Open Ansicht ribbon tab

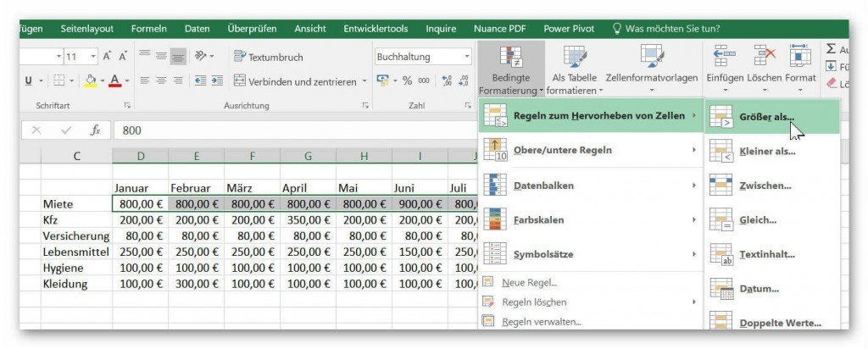click(310, 29)
